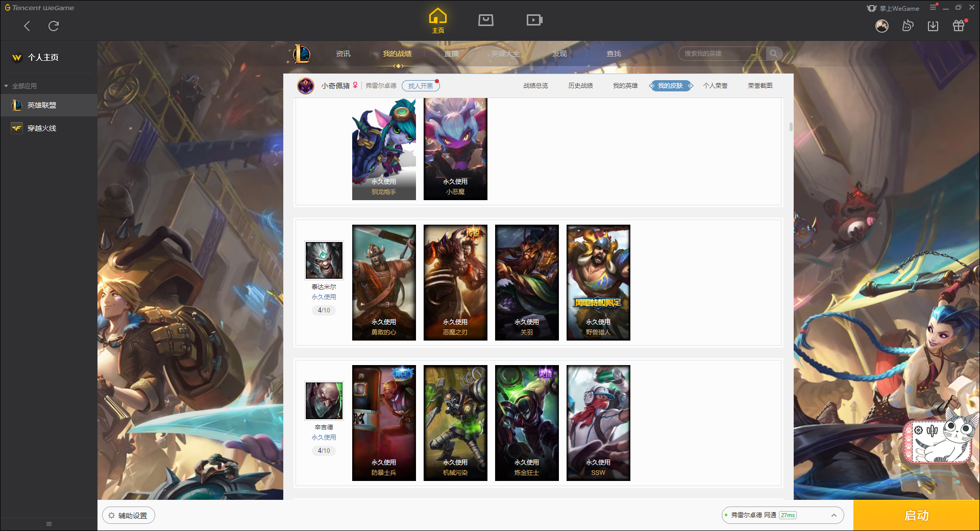Image resolution: width=980 pixels, height=531 pixels.
Task: Click the League of Legends logo icon
Action: [x=302, y=54]
